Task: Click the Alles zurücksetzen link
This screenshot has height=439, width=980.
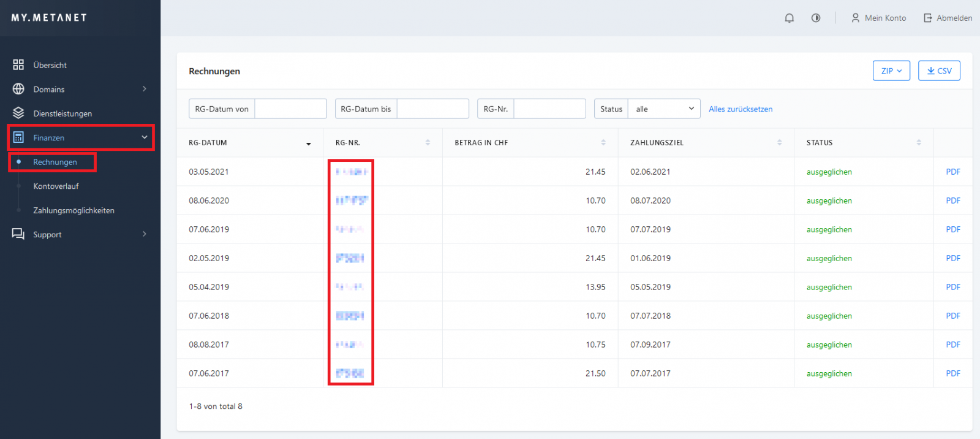Action: [x=741, y=109]
